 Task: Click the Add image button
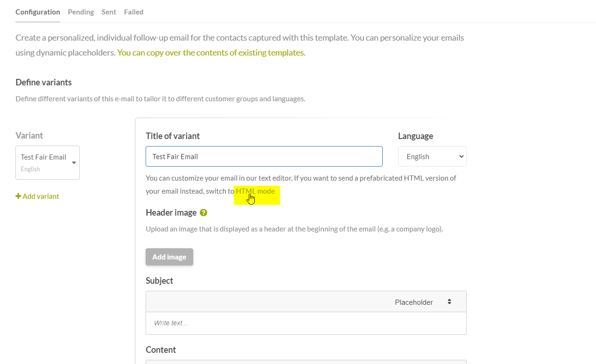point(169,257)
